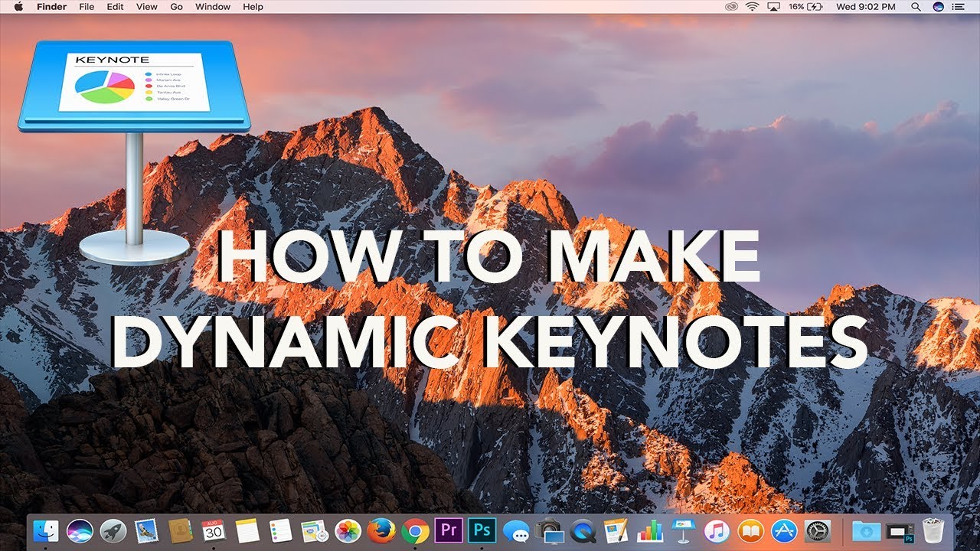The image size is (980, 551).
Task: Open the Window menu
Action: click(213, 7)
